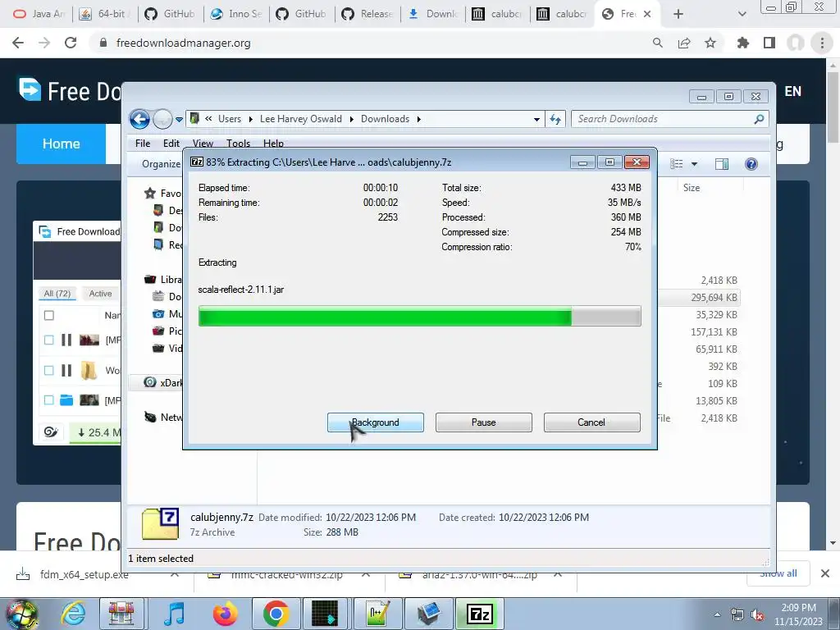Click fdm_x64_setup.exe in the downloads bar
Screen dimensions: 840x630
pos(84,574)
